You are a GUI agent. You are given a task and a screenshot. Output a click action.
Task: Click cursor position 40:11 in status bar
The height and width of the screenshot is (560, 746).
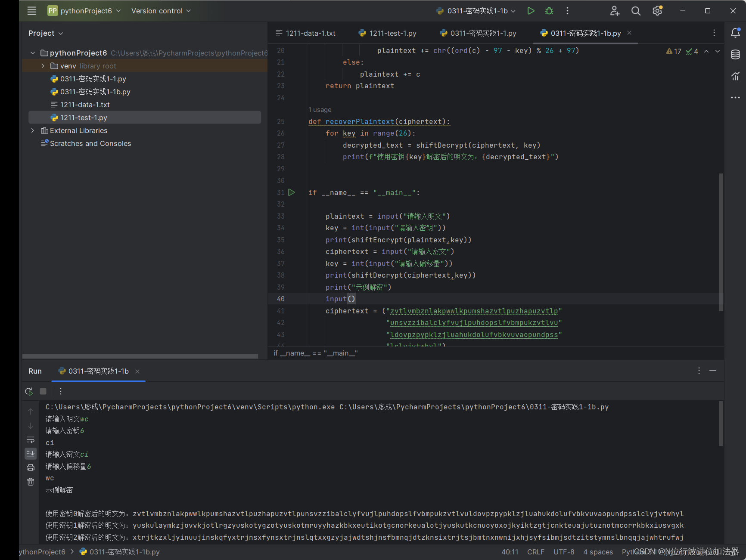click(510, 552)
